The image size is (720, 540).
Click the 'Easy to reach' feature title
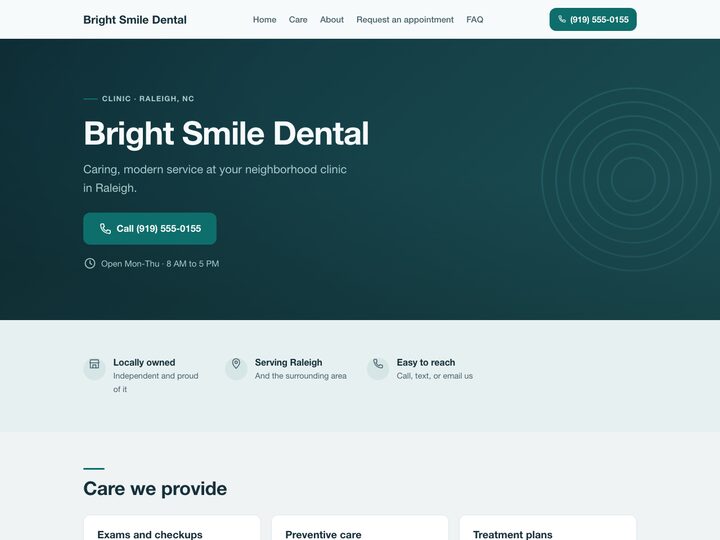[x=426, y=362]
